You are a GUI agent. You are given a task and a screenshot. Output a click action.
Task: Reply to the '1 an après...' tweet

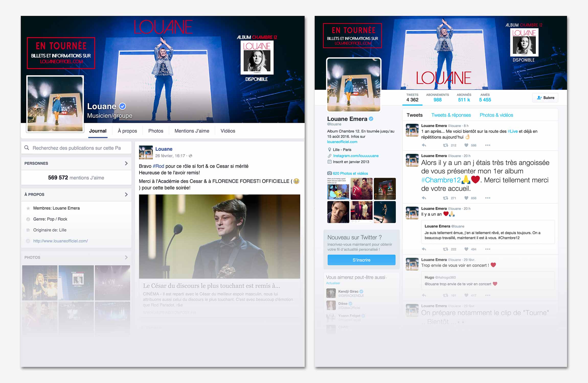pyautogui.click(x=424, y=145)
